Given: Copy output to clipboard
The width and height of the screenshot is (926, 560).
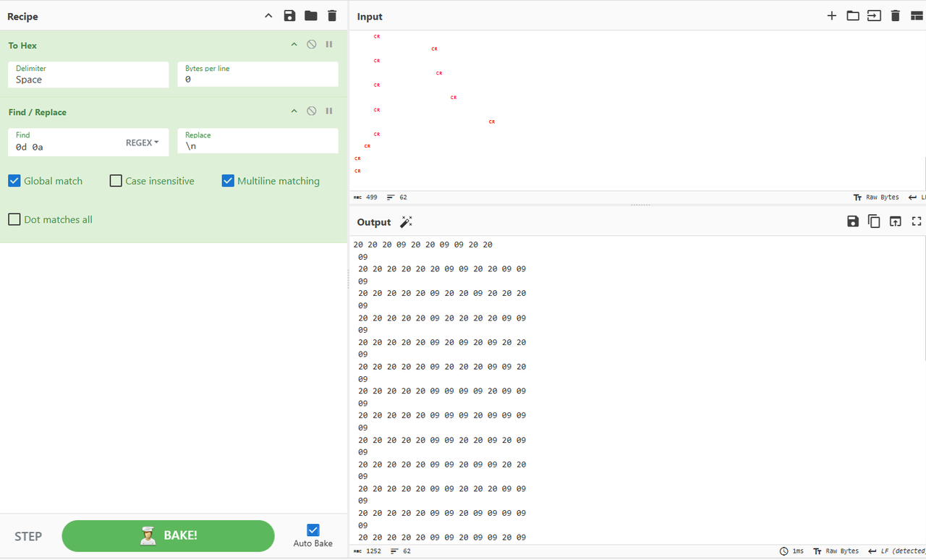Looking at the screenshot, I should point(874,221).
